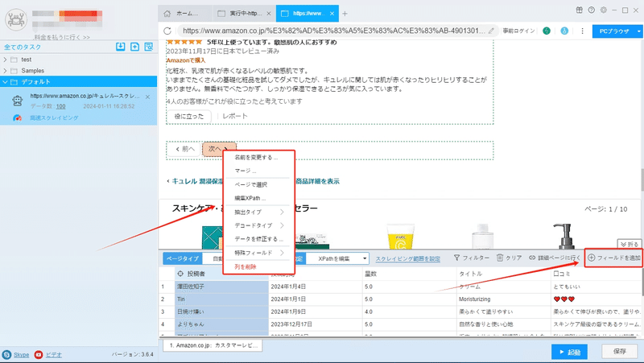
Task: Click the robot icon of the amazon task
Action: pyautogui.click(x=17, y=101)
